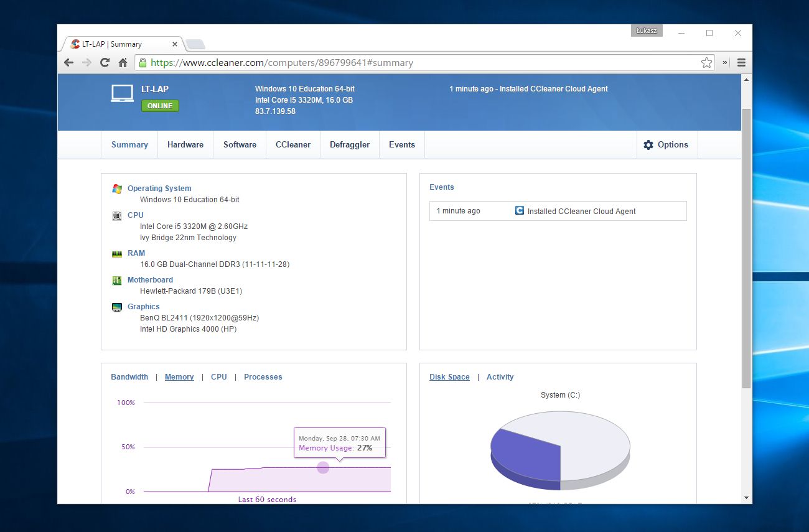Screen dimensions: 809x532
Task: Open the RAM link
Action: [x=136, y=253]
